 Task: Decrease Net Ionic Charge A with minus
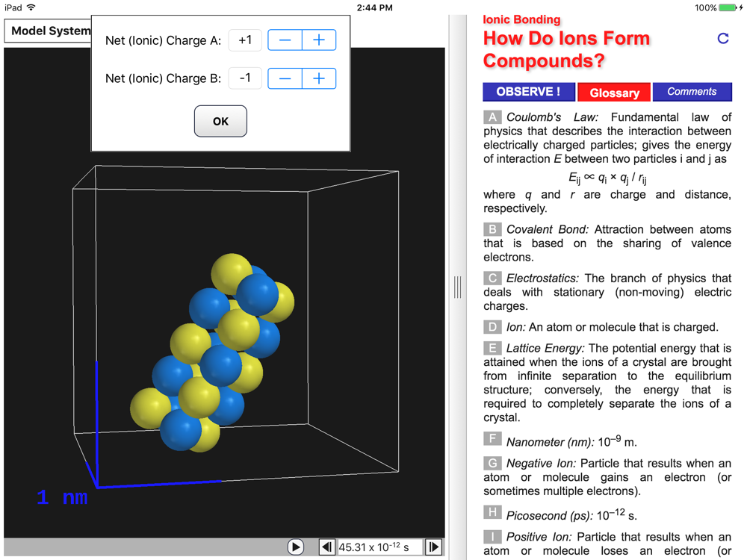[x=285, y=40]
